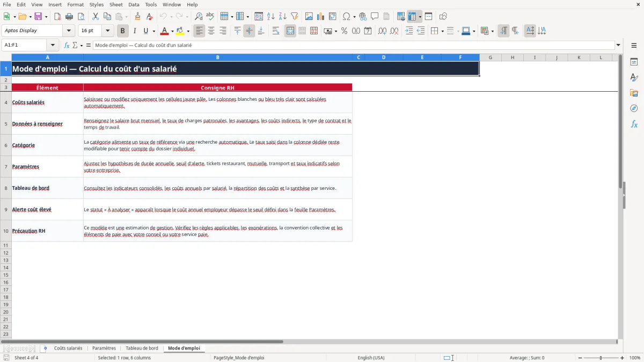
Task: Toggle underline formatting
Action: pyautogui.click(x=145, y=31)
